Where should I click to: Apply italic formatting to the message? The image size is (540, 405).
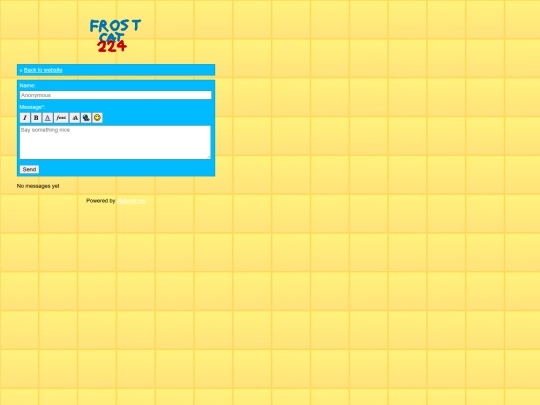[x=25, y=118]
